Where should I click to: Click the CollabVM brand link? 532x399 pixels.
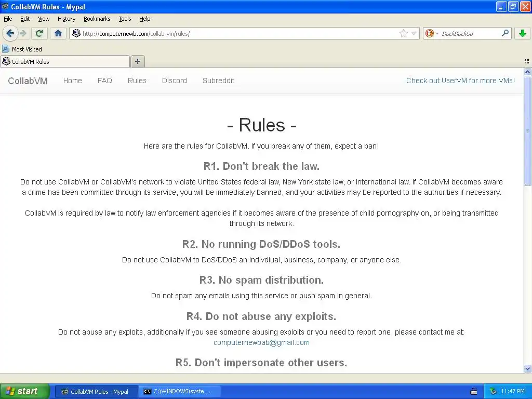click(28, 81)
